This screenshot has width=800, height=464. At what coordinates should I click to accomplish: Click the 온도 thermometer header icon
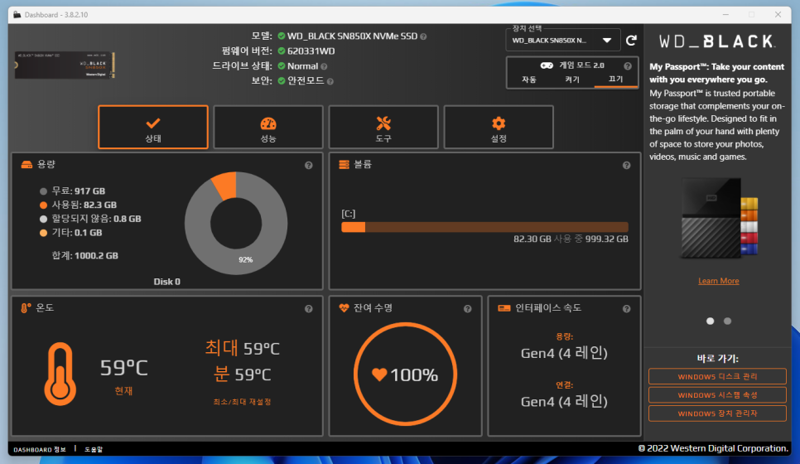[26, 308]
